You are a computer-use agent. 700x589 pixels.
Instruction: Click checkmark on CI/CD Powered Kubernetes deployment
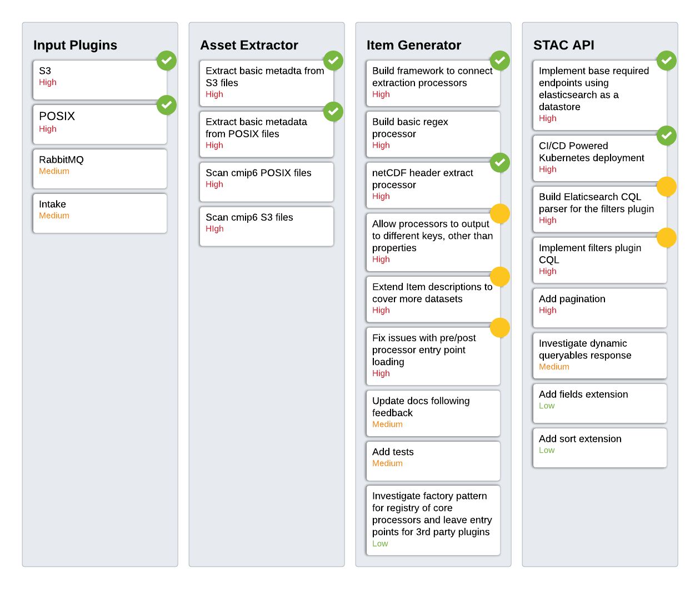667,136
